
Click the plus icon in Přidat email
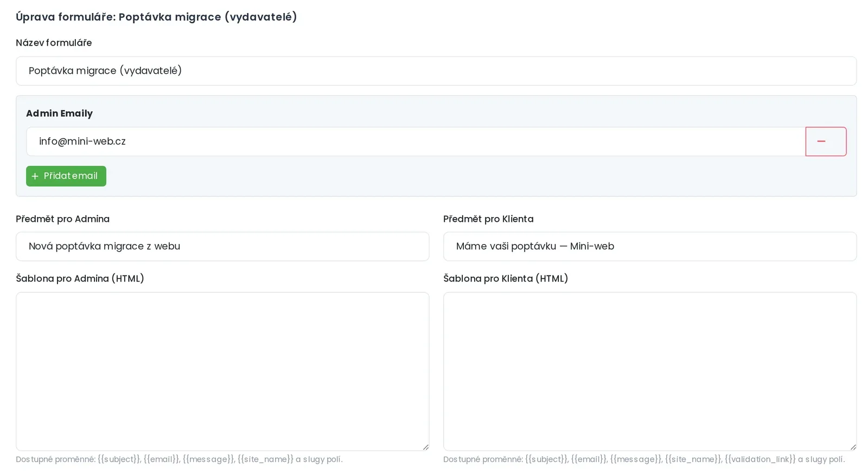(35, 176)
